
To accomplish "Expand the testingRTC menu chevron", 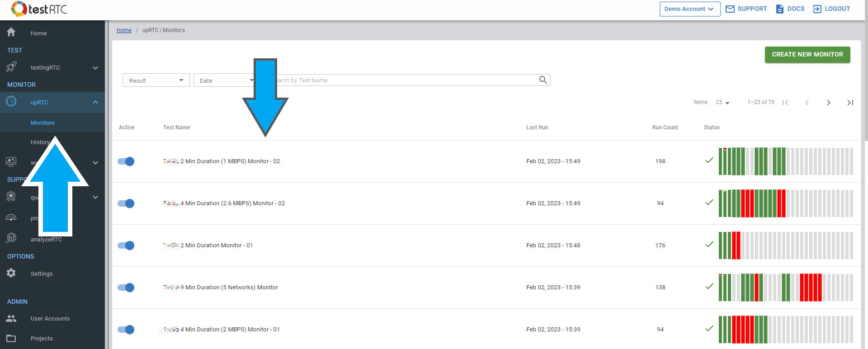I will coord(95,68).
